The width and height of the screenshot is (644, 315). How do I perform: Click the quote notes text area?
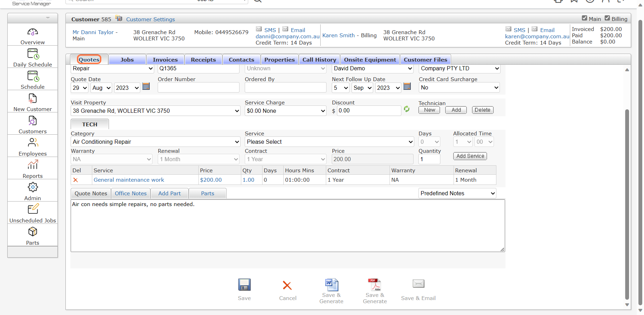tap(288, 226)
